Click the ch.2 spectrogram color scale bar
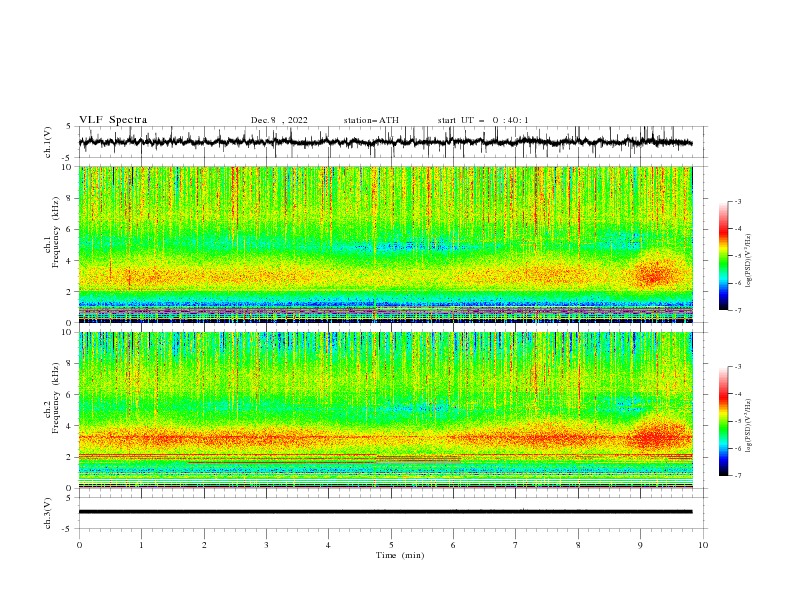This screenshot has width=792, height=612. click(x=723, y=421)
